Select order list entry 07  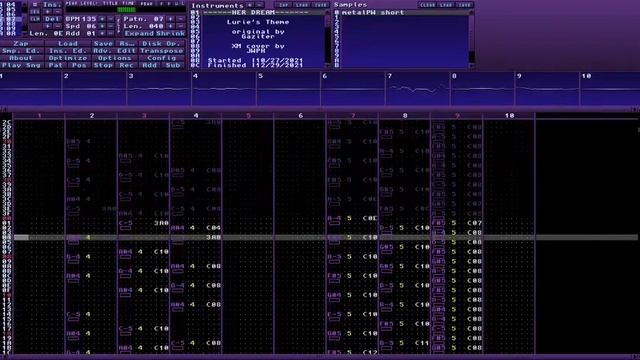[x=11, y=19]
